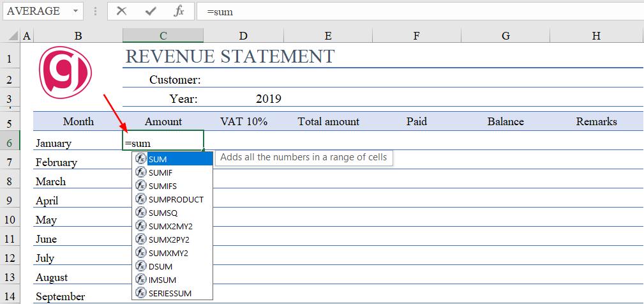Click inside the formula bar text
This screenshot has width=644, height=304.
(x=383, y=11)
